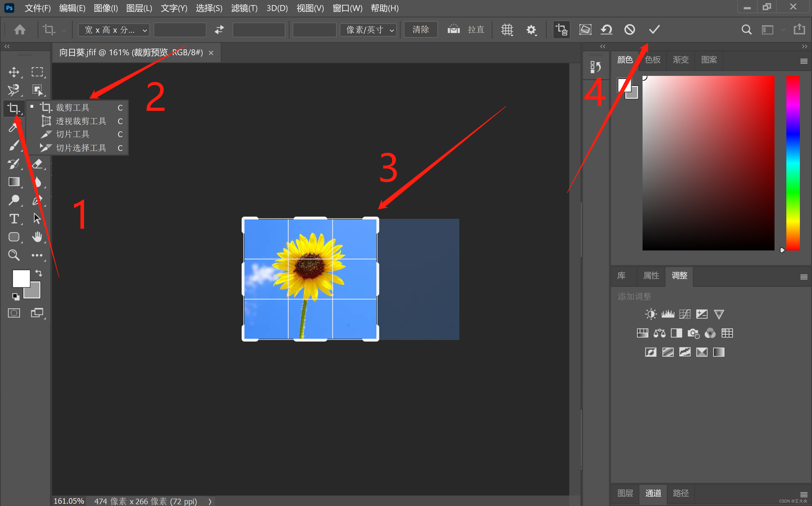Cancel the current crop operation
This screenshot has width=812, height=506.
629,30
